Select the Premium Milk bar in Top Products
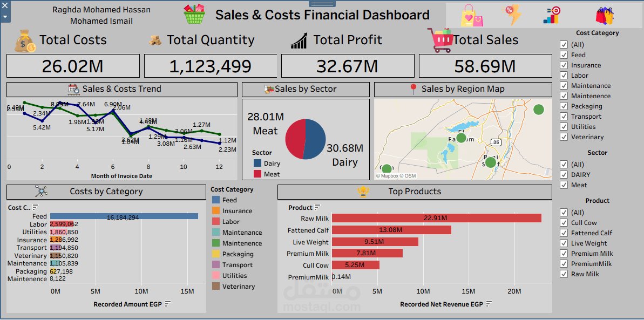Image resolution: width=644 pixels, height=320 pixels. 367,253
